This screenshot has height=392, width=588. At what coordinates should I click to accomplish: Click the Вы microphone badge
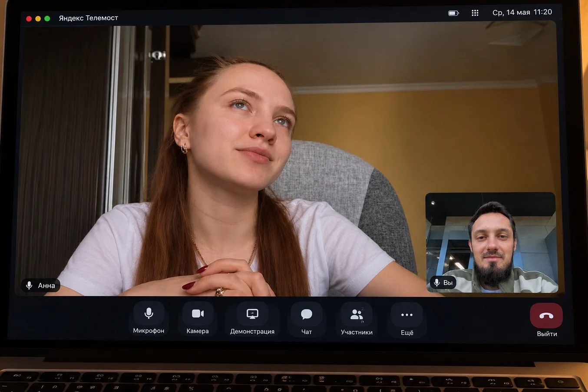pyautogui.click(x=443, y=283)
